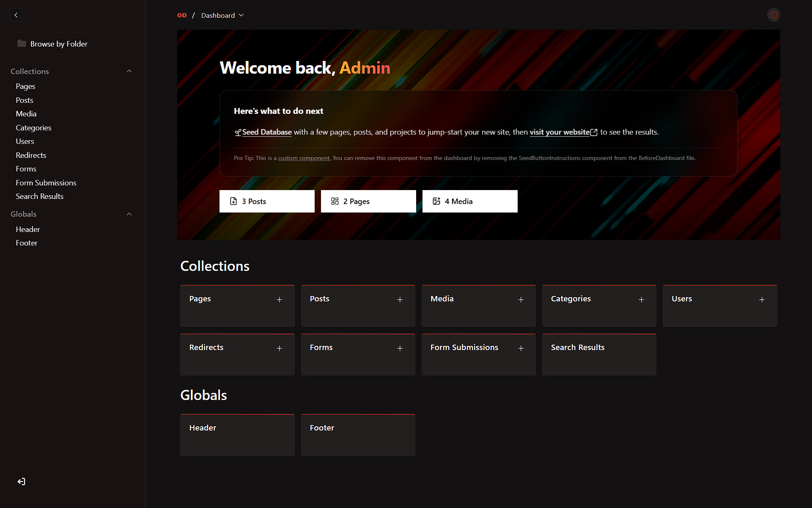This screenshot has height=508, width=812.
Task: Add a Form Submission via plus icon
Action: (x=521, y=348)
